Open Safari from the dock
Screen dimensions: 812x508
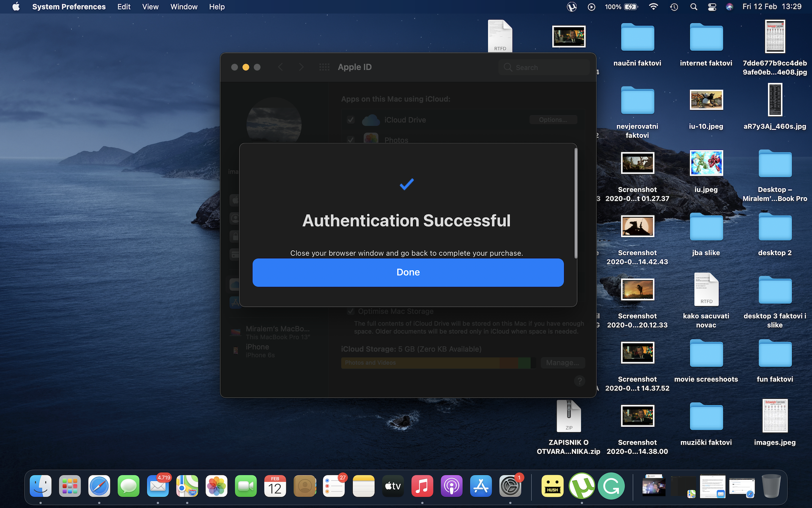click(99, 486)
